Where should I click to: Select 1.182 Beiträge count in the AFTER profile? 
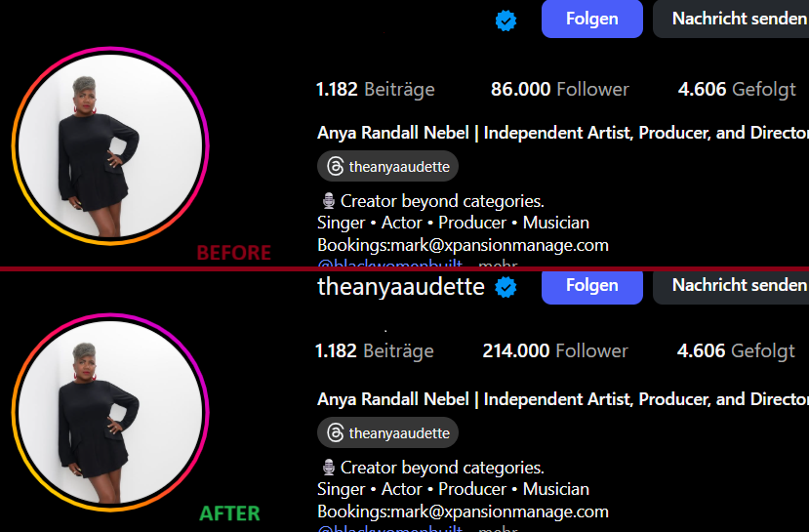(x=375, y=350)
